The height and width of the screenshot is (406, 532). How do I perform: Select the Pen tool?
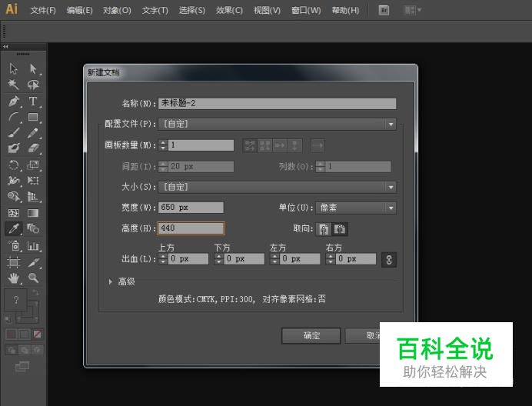[14, 101]
